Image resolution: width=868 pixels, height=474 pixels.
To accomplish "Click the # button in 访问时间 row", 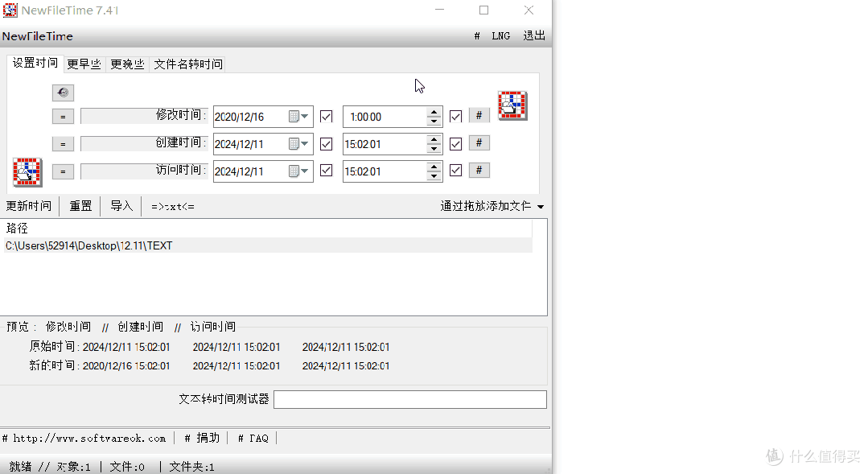I will 479,170.
